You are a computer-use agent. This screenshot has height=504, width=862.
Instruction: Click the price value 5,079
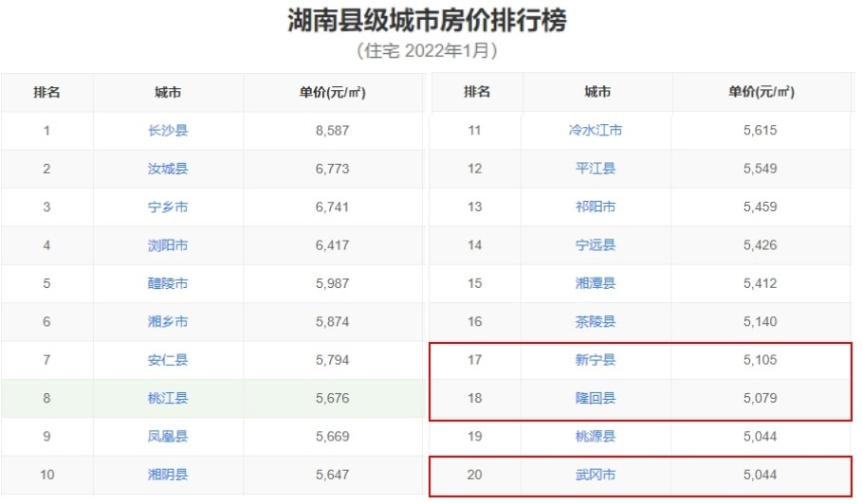pos(761,398)
